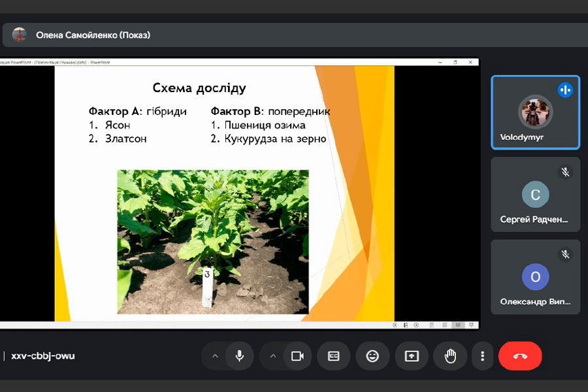Click muted mic icon on Олександр's tile
588x392 pixels.
[x=566, y=254]
